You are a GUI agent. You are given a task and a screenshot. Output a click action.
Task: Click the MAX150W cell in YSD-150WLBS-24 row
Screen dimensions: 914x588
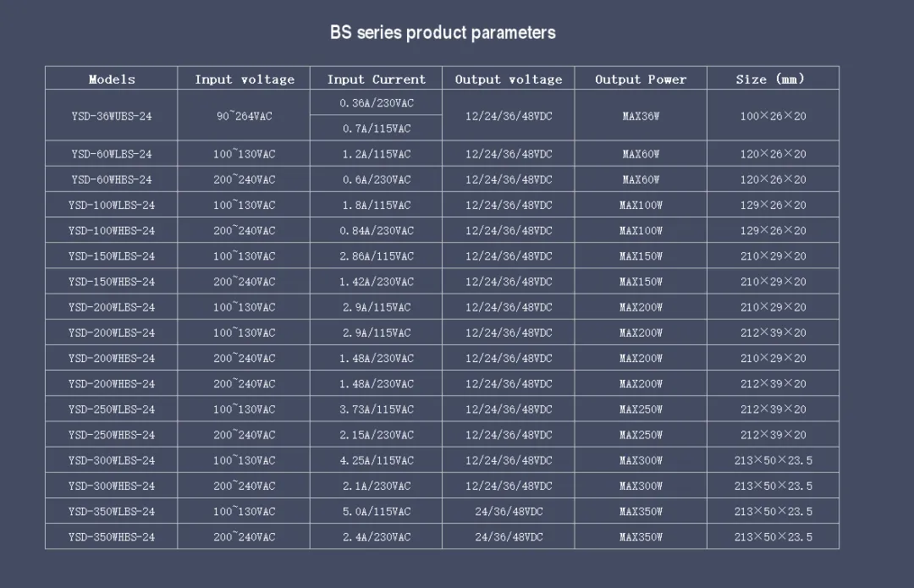point(641,256)
